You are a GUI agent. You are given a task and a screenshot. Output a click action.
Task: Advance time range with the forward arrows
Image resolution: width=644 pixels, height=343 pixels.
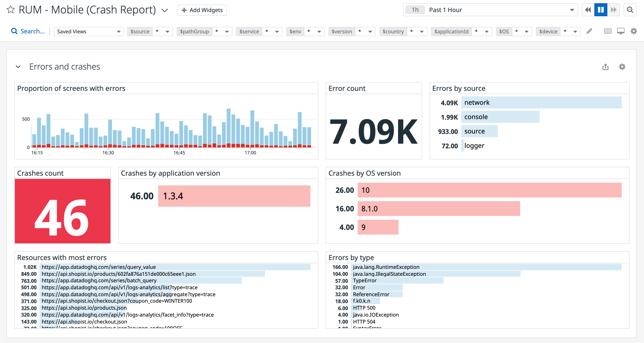click(x=614, y=10)
